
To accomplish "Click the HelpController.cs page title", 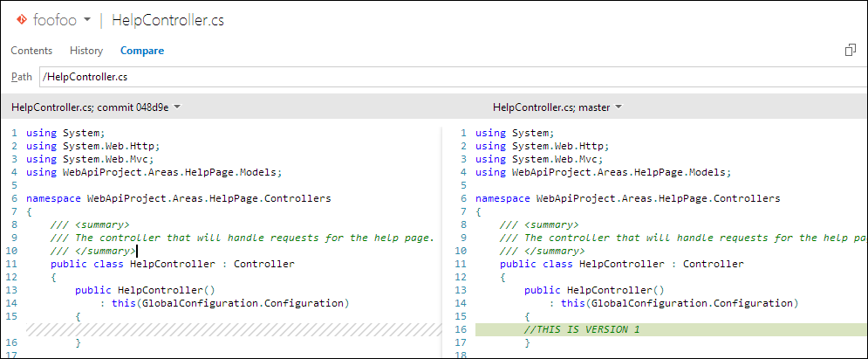I will [167, 20].
